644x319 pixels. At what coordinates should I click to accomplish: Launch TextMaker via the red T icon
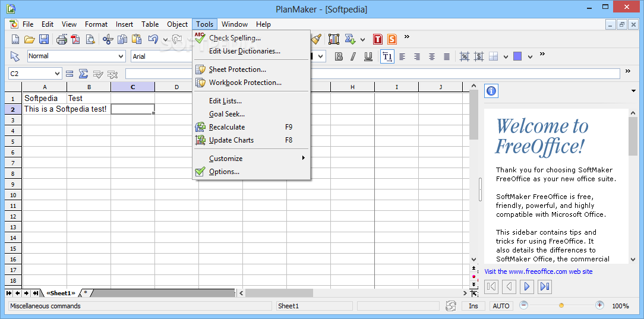378,39
